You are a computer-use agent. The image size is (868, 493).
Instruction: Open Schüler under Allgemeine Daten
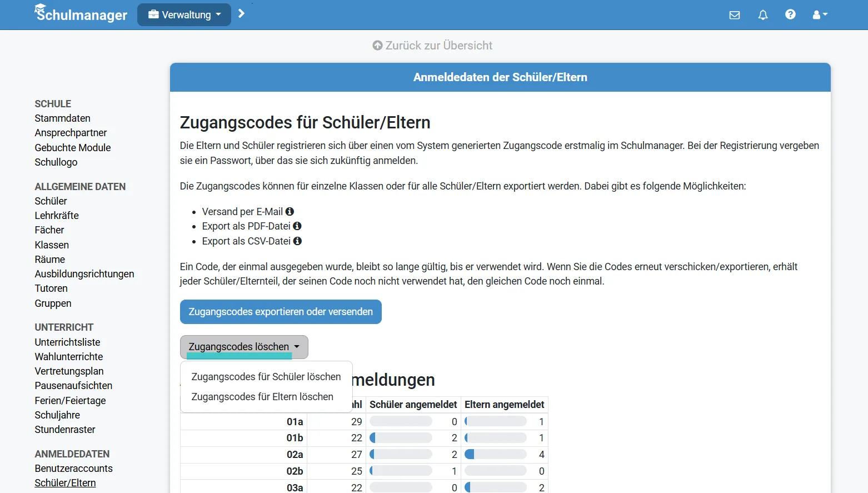pyautogui.click(x=51, y=201)
